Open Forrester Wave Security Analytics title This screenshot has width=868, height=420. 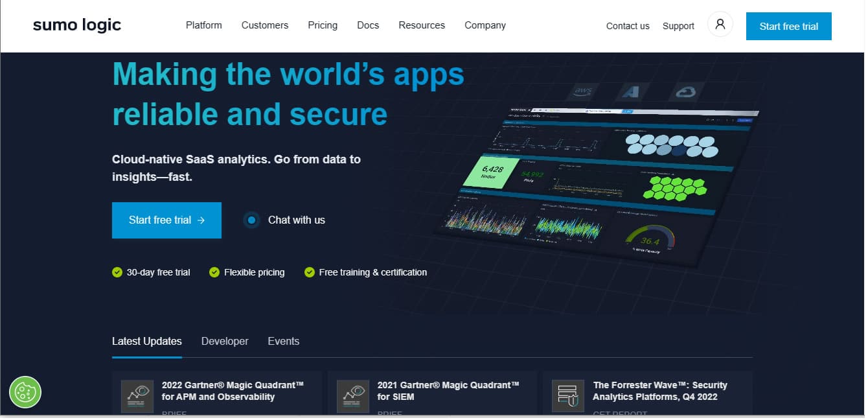[x=660, y=391]
